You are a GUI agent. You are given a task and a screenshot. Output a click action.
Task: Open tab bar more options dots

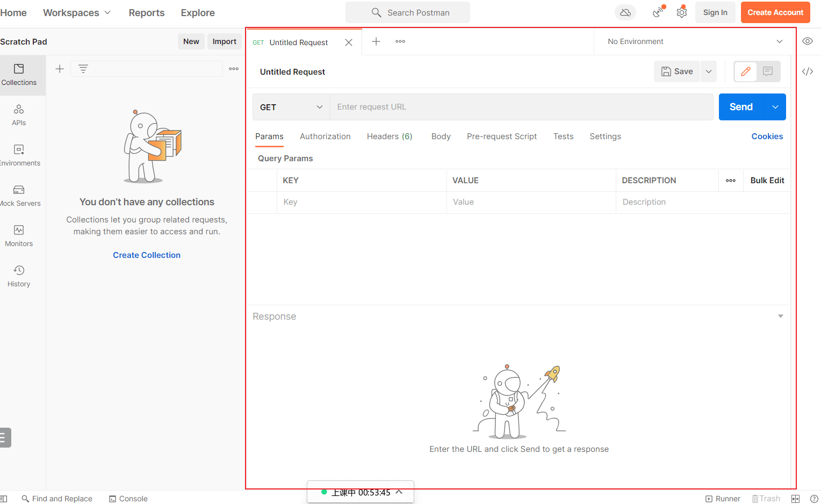(400, 41)
